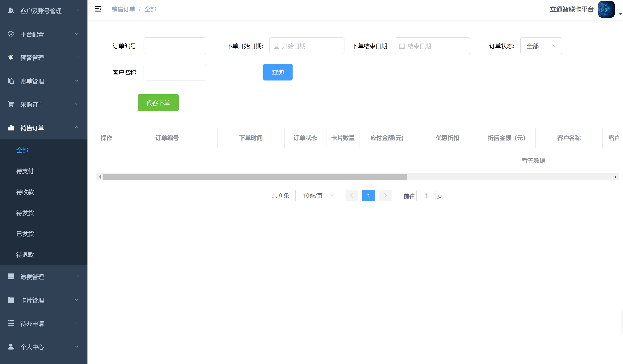623x364 pixels.
Task: Click the 卡片数量 column header
Action: point(343,138)
